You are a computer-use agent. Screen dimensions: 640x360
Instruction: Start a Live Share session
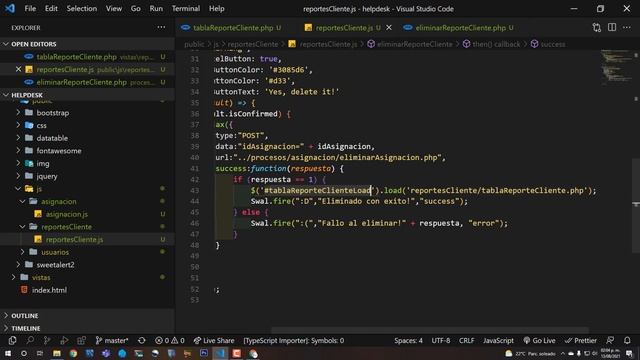point(214,340)
